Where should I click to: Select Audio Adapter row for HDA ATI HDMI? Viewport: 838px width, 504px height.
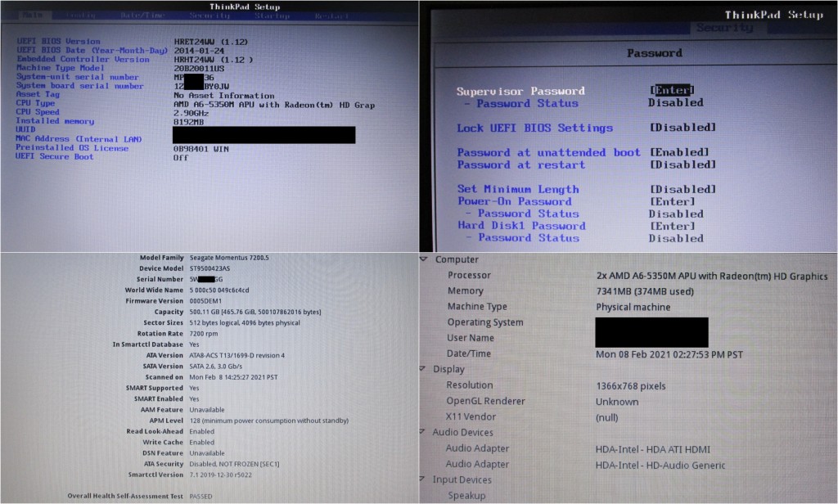578,449
